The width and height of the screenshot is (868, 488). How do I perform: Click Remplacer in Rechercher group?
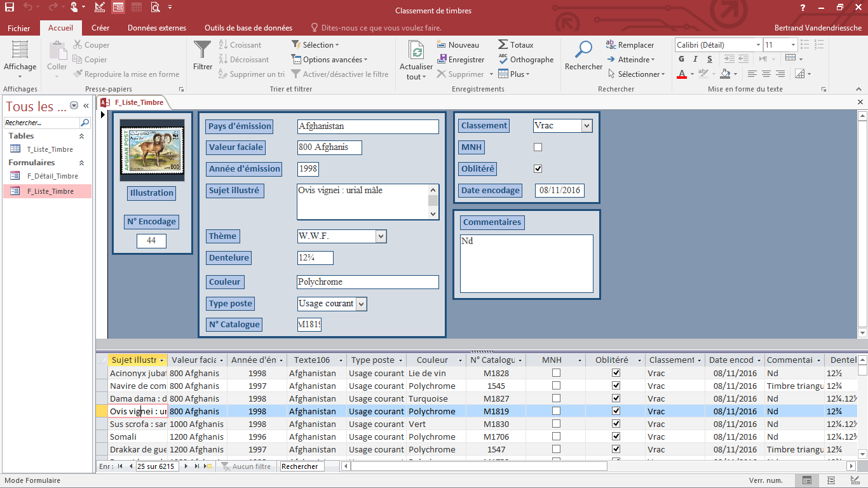point(630,45)
